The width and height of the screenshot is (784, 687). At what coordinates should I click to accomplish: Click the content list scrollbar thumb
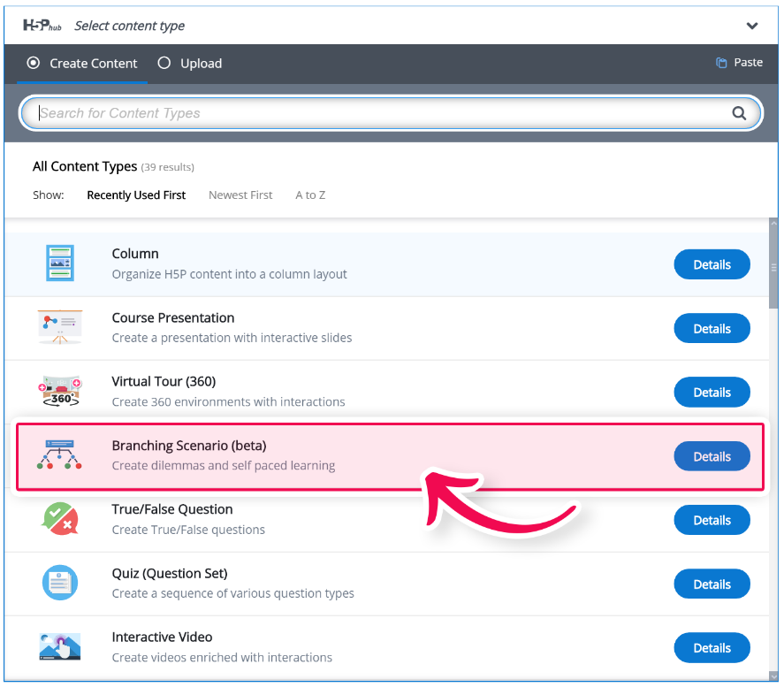click(773, 268)
